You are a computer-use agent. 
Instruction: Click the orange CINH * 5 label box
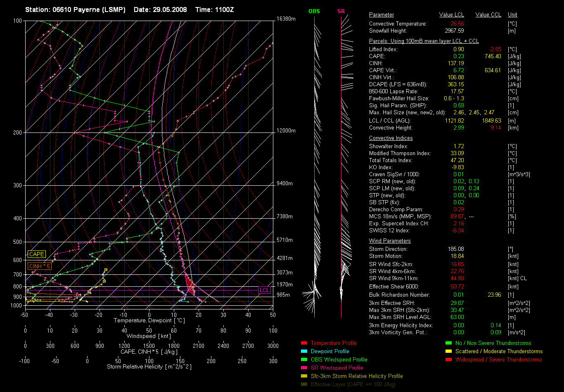[x=40, y=267]
